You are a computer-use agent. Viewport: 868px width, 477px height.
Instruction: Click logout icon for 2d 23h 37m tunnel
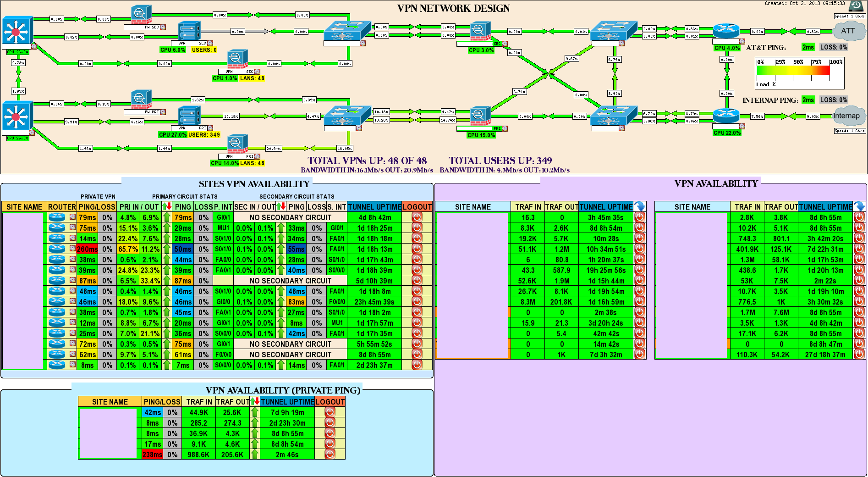(x=417, y=365)
